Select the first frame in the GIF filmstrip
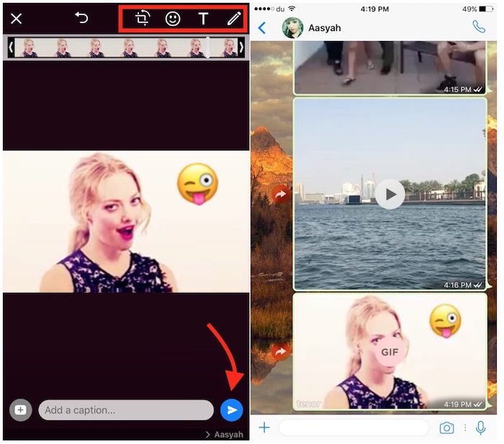The width and height of the screenshot is (504, 444). pyautogui.click(x=30, y=47)
